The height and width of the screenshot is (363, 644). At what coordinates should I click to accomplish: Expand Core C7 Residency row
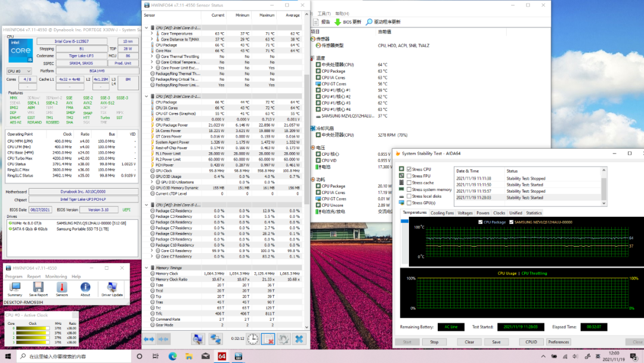(x=152, y=256)
